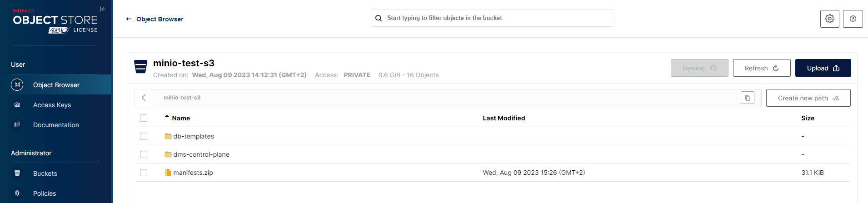Open the dms-control-plane folder
This screenshot has height=203, width=868.
click(x=201, y=154)
